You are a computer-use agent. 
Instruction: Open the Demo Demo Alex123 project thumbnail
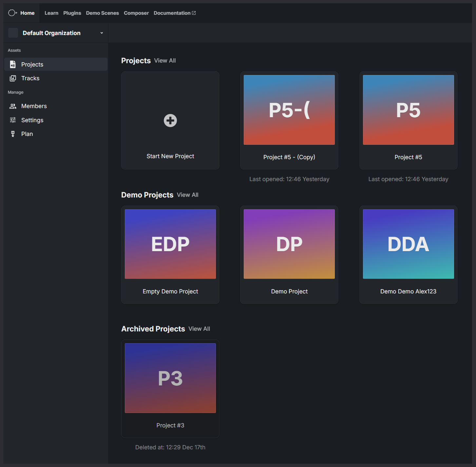(408, 244)
